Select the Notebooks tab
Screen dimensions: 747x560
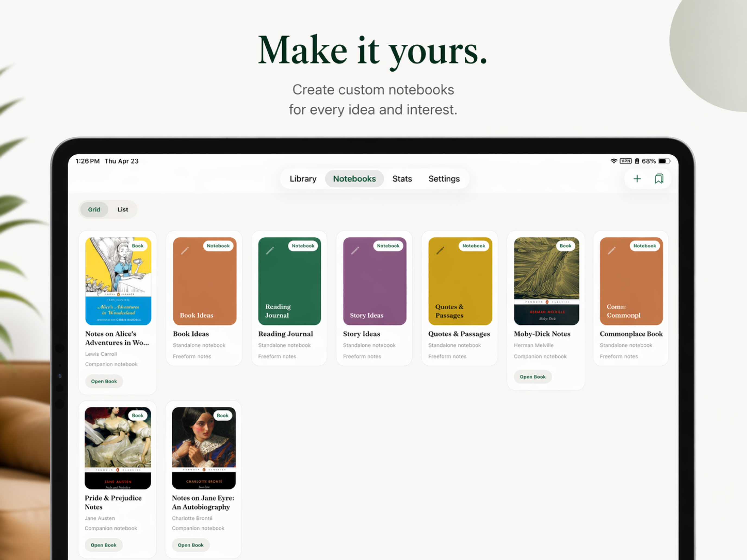tap(354, 179)
